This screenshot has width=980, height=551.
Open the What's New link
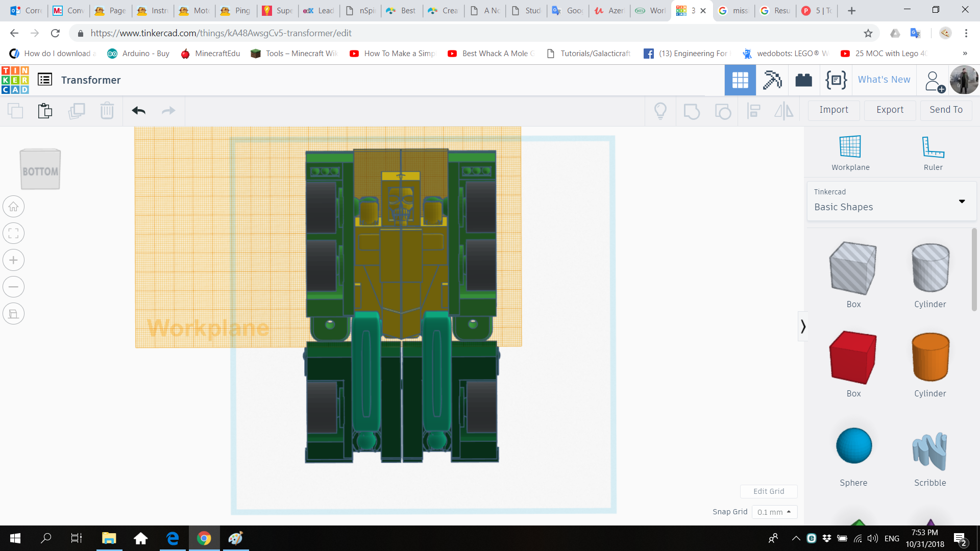pos(884,80)
